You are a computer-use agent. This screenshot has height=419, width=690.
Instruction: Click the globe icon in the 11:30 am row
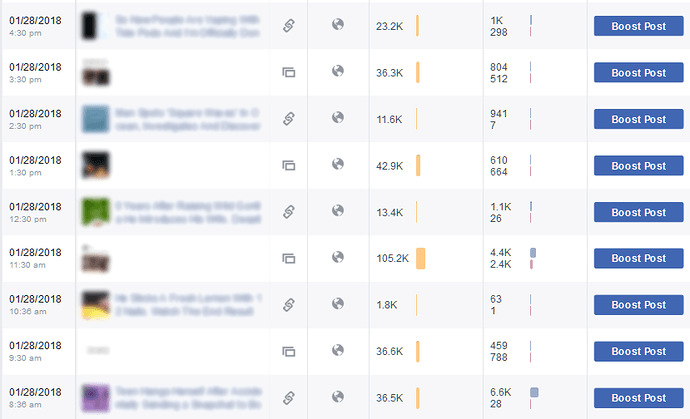pyautogui.click(x=338, y=257)
